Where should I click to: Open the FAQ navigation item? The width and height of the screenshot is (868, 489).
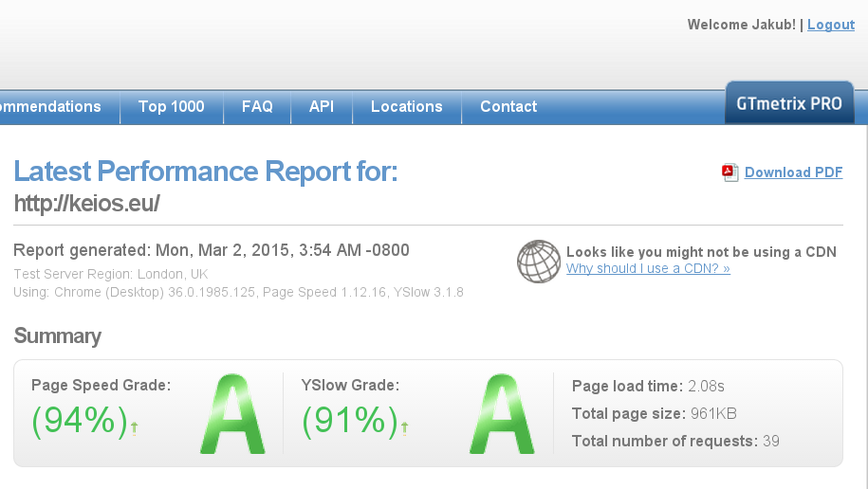click(x=257, y=107)
